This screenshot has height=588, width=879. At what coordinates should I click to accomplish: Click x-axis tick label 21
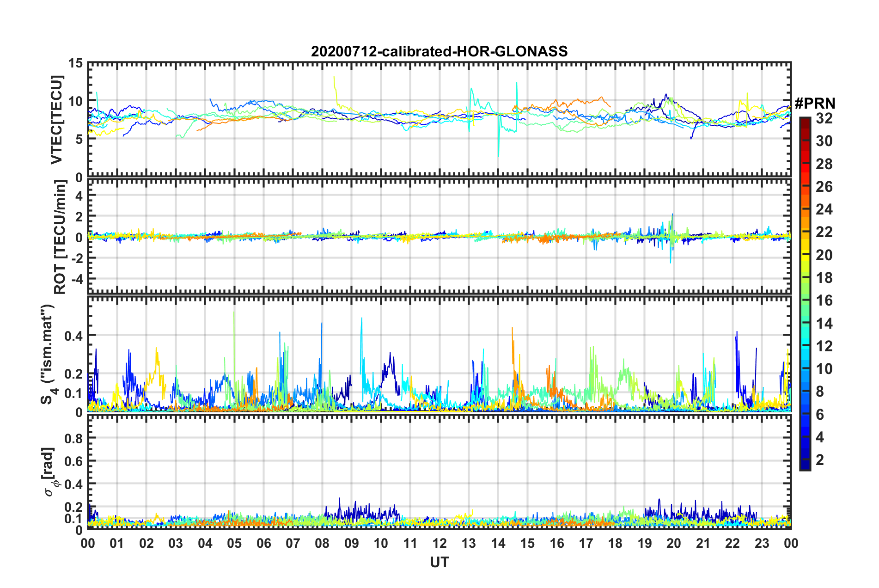pyautogui.click(x=703, y=543)
